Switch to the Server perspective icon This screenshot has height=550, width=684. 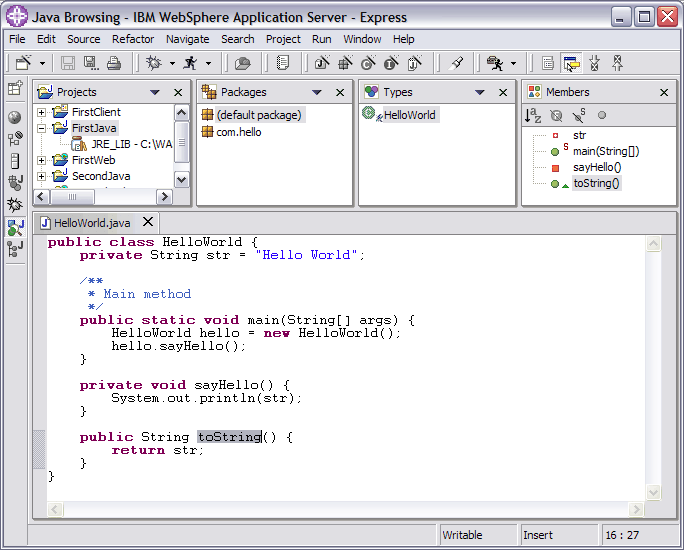pyautogui.click(x=15, y=161)
